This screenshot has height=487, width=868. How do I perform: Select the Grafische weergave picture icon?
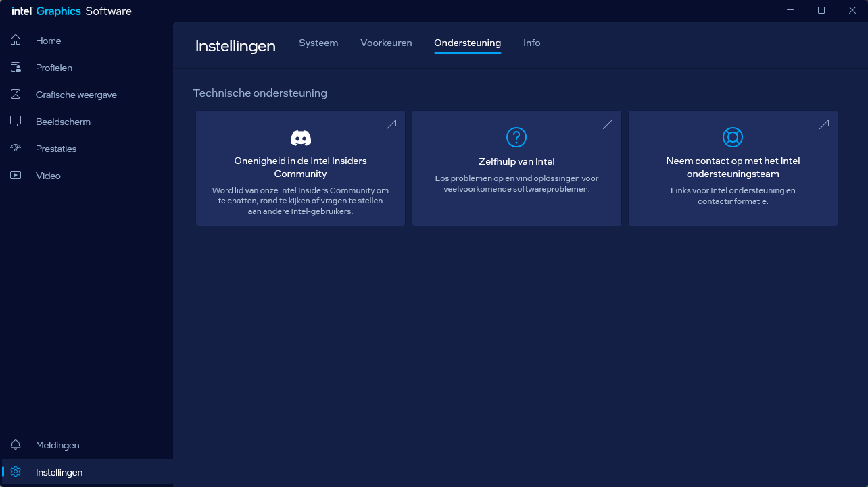point(16,95)
